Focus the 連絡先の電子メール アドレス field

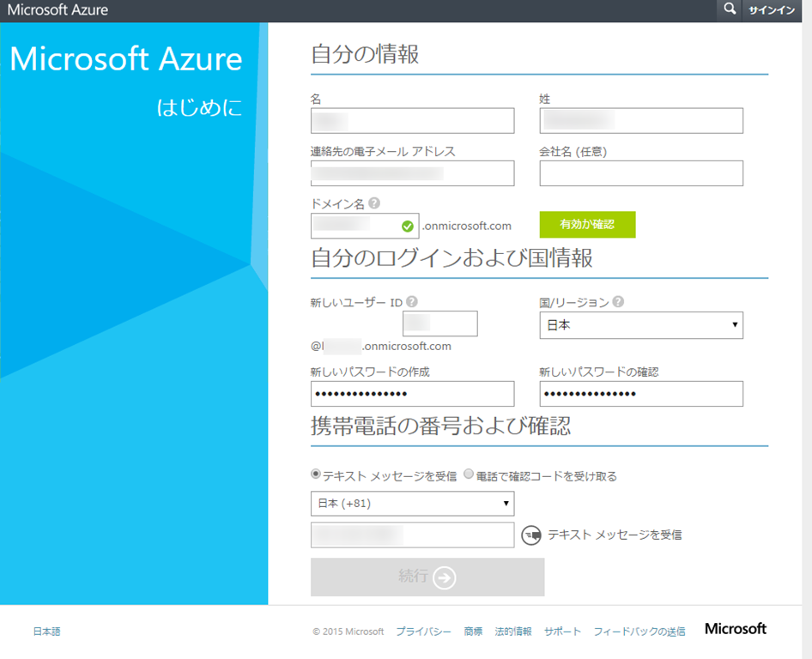coord(412,173)
